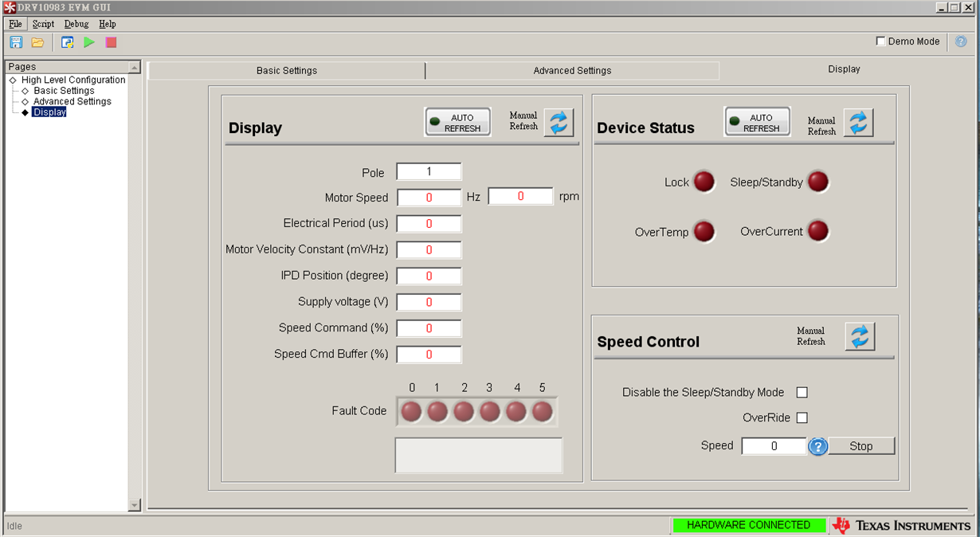Click Electrical Period (us) field

(429, 224)
